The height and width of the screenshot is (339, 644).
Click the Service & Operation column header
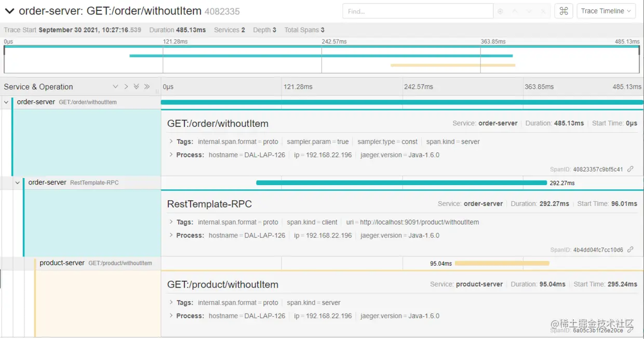pyautogui.click(x=38, y=87)
